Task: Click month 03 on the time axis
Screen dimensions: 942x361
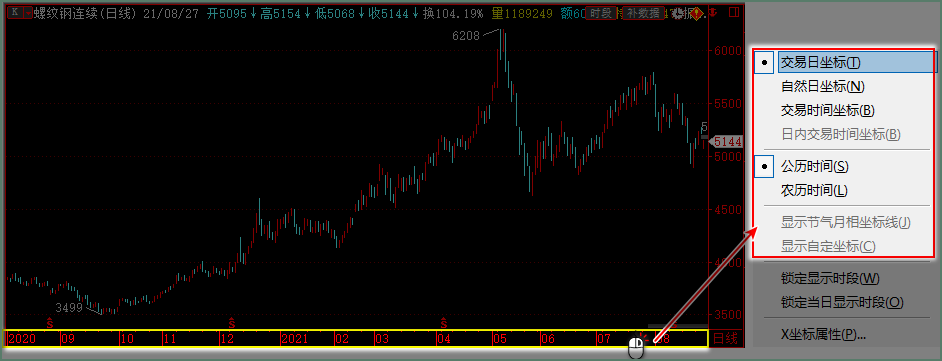Action: (x=382, y=339)
